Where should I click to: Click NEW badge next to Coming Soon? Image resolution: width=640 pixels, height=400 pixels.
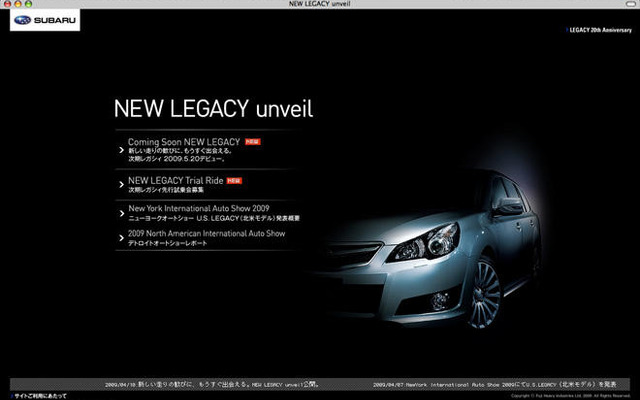(253, 142)
